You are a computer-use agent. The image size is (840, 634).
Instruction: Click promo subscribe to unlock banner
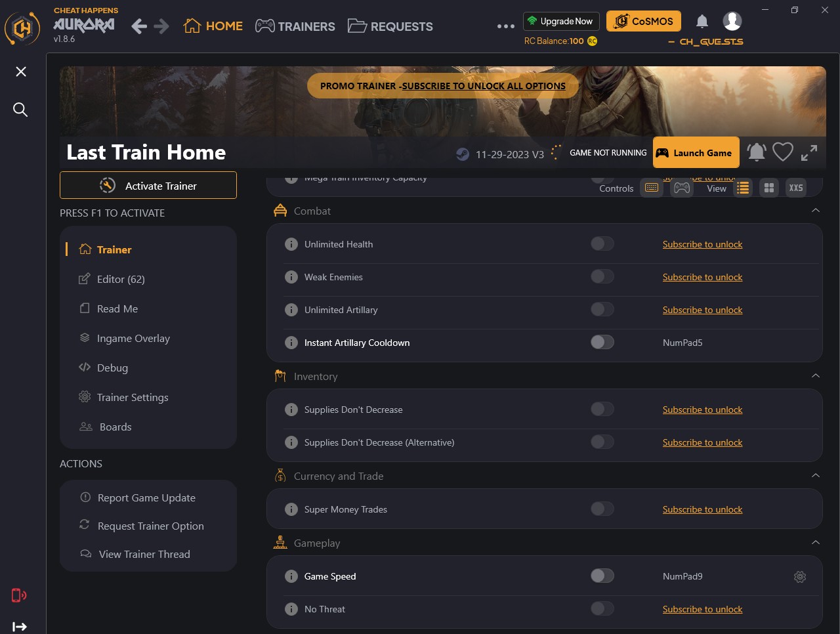point(443,86)
